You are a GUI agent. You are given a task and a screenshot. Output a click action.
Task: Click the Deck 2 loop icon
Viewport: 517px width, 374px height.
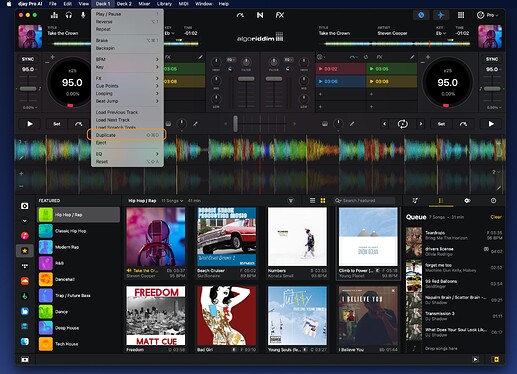(x=403, y=124)
